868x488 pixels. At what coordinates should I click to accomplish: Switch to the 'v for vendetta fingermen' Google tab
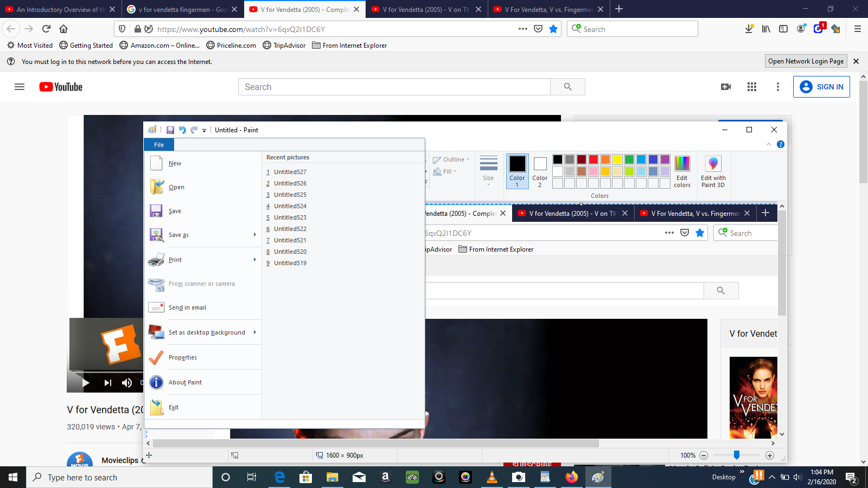(182, 9)
